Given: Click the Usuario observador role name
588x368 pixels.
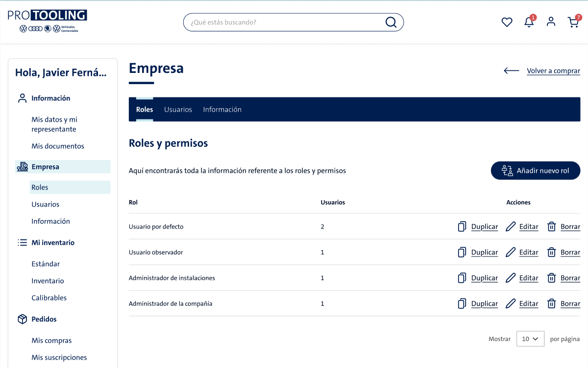Looking at the screenshot, I should (x=156, y=253).
